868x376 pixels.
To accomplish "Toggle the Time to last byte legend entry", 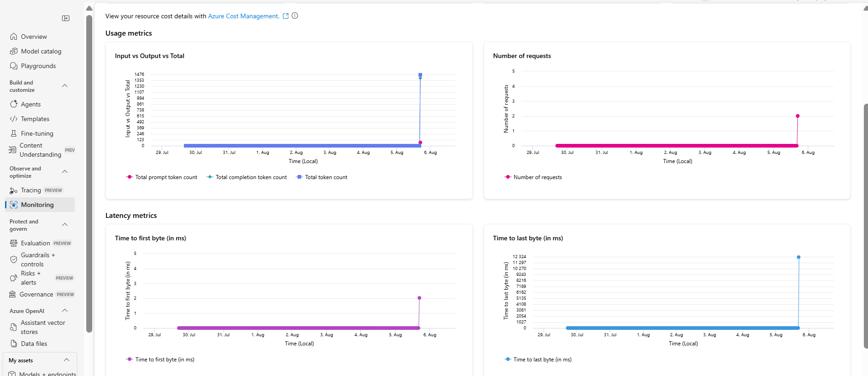I will pos(538,360).
